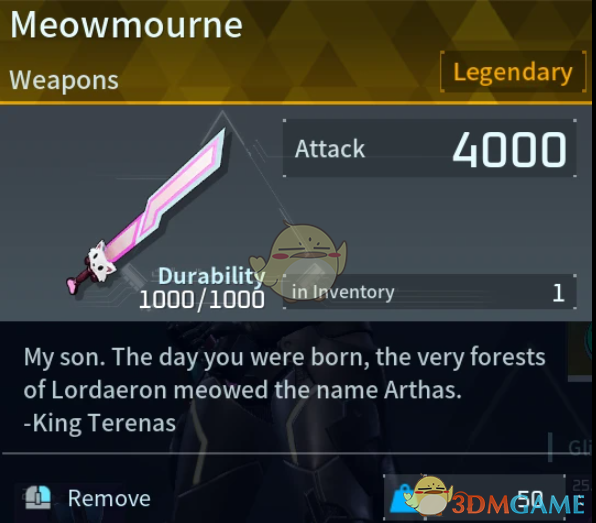596x523 pixels.
Task: Click the King Terenas quote attribution
Action: click(100, 423)
